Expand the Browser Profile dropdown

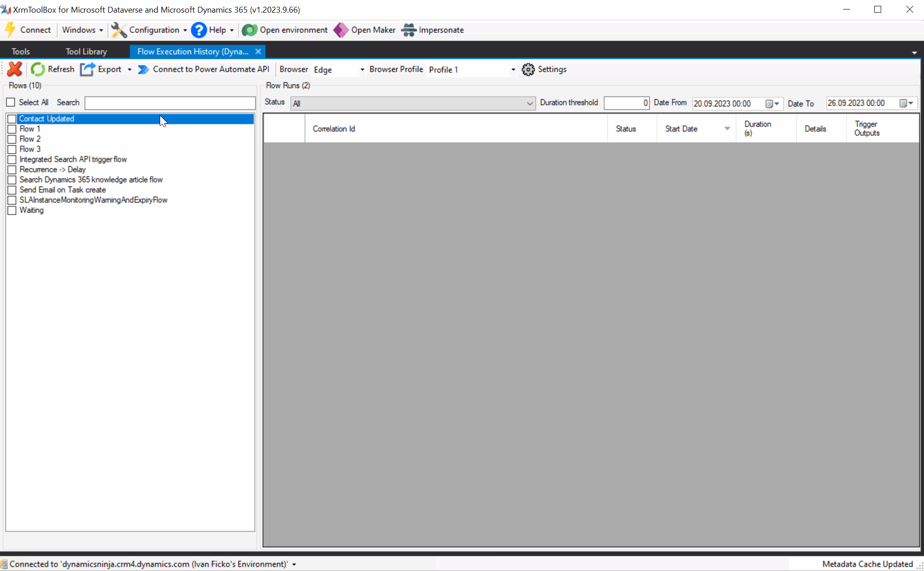514,70
